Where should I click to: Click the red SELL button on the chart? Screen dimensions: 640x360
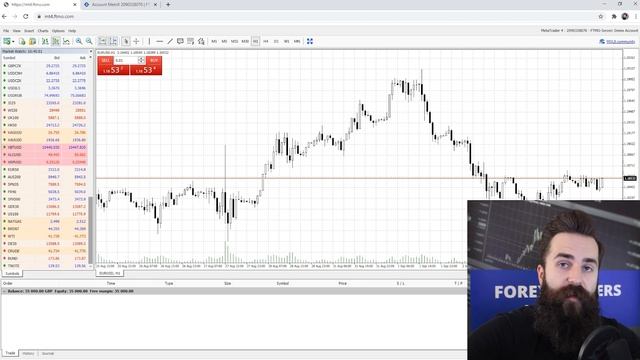tap(105, 60)
